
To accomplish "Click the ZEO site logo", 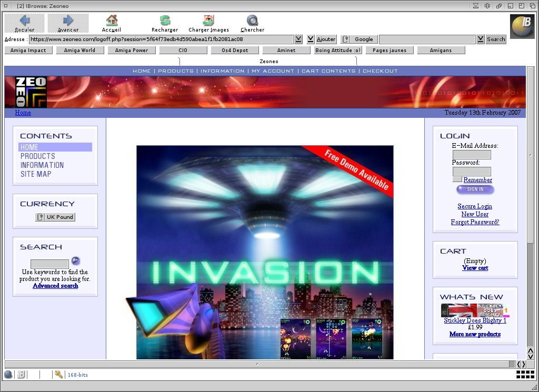I will coord(31,92).
